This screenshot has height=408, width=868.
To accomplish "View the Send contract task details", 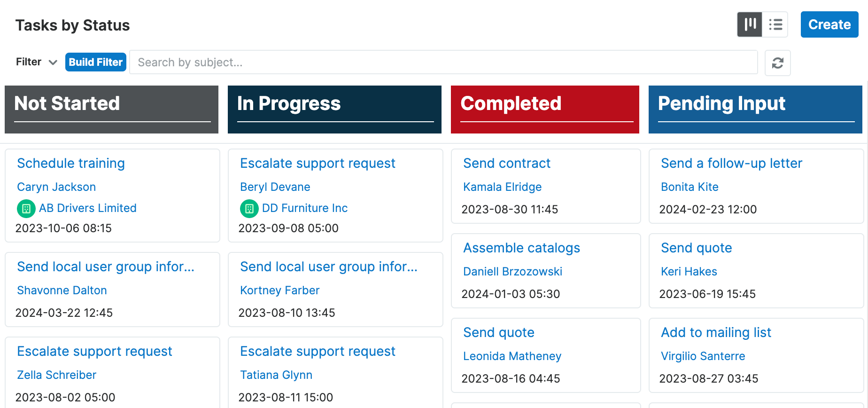I will pyautogui.click(x=507, y=163).
